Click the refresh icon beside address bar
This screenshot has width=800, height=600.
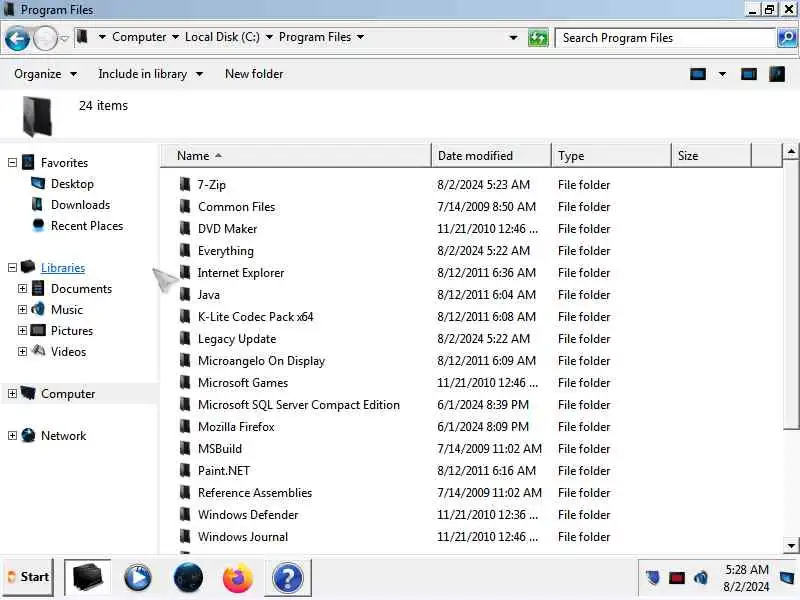tap(538, 38)
